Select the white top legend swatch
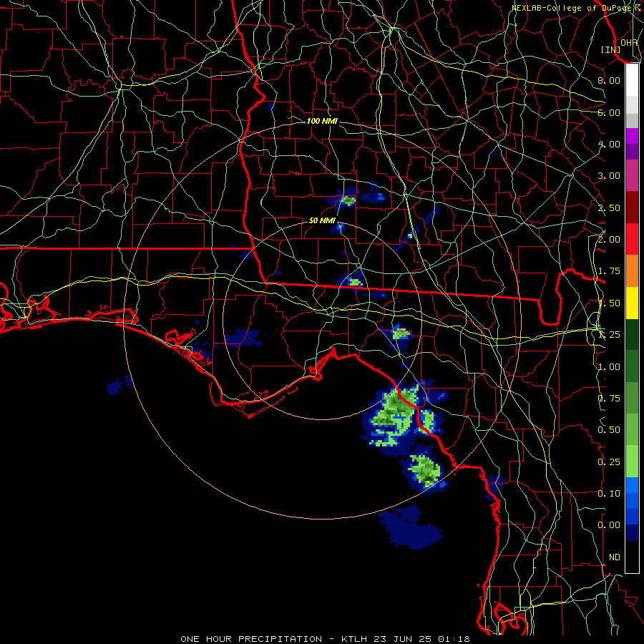The width and height of the screenshot is (644, 644). click(632, 80)
